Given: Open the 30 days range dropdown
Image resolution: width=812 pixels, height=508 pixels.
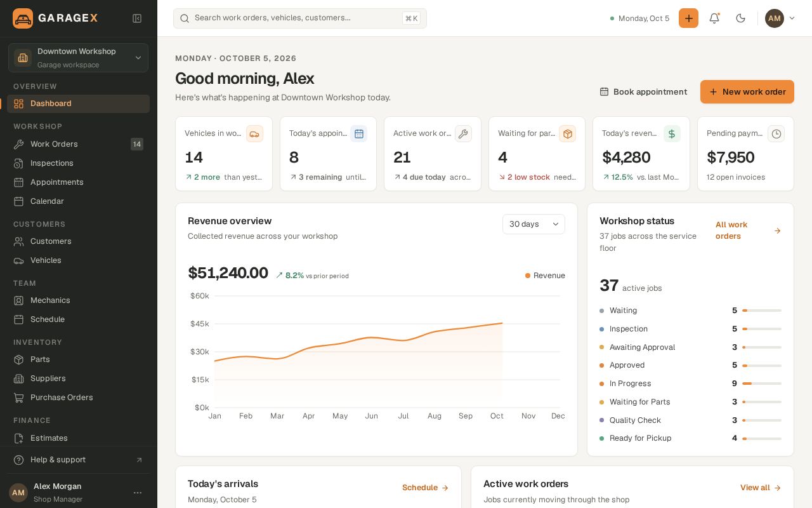Looking at the screenshot, I should coord(534,224).
